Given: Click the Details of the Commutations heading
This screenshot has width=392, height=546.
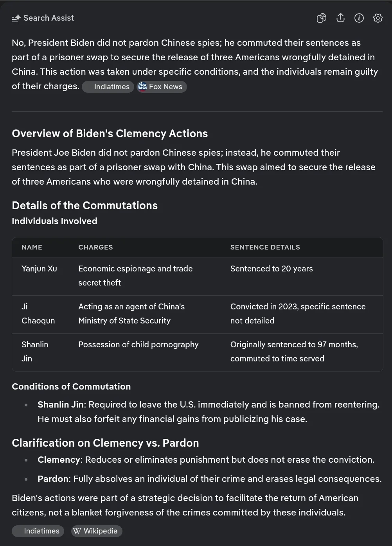Looking at the screenshot, I should (85, 206).
